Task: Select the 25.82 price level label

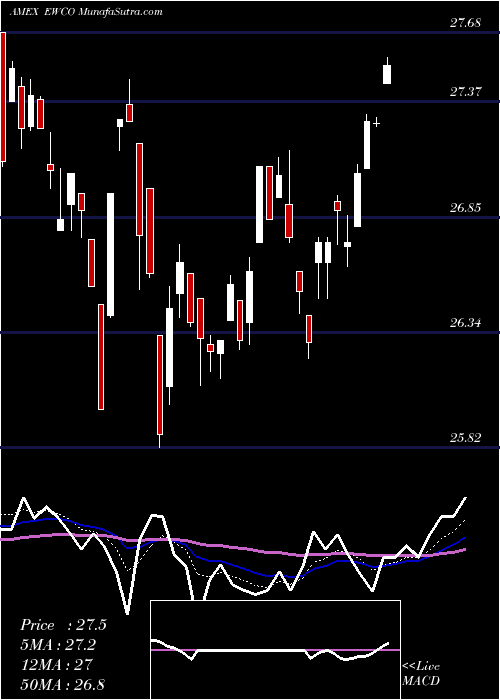Action: point(465,438)
